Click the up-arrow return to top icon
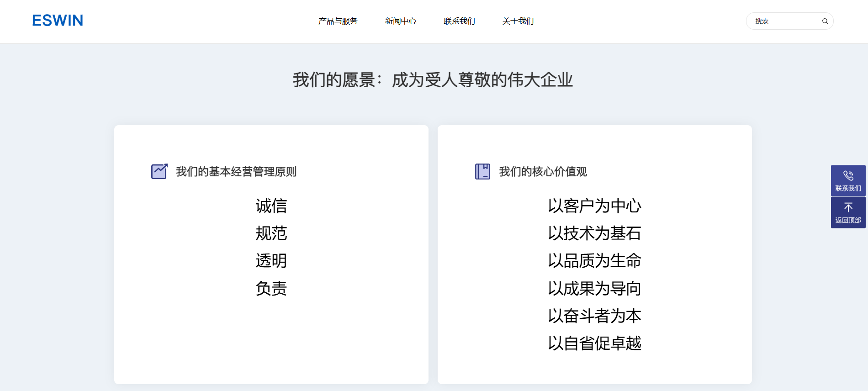This screenshot has width=868, height=391. click(848, 208)
